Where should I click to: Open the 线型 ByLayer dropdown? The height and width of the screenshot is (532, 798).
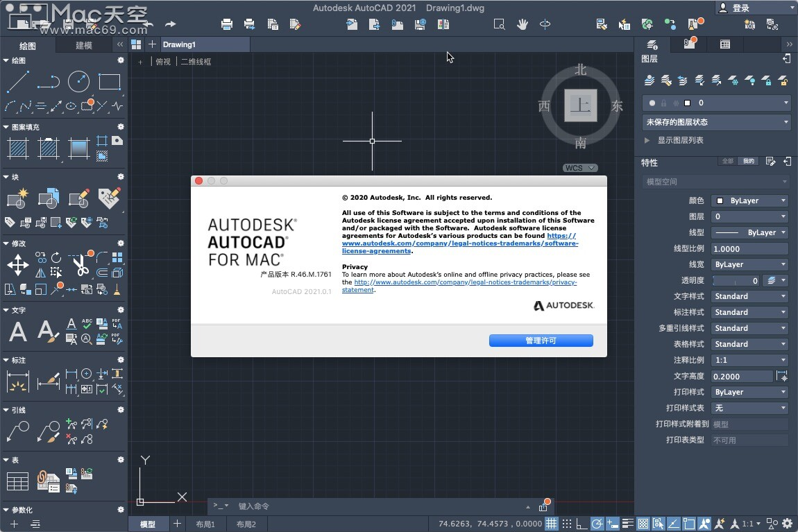tap(749, 232)
